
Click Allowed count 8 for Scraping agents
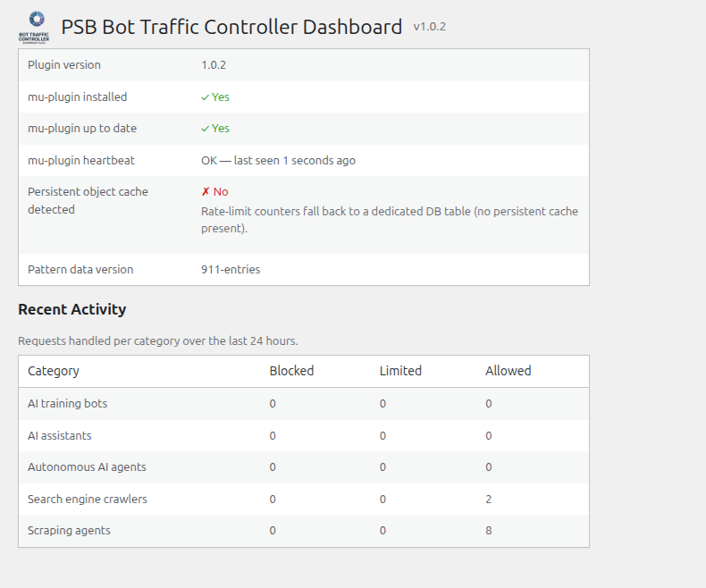click(489, 531)
